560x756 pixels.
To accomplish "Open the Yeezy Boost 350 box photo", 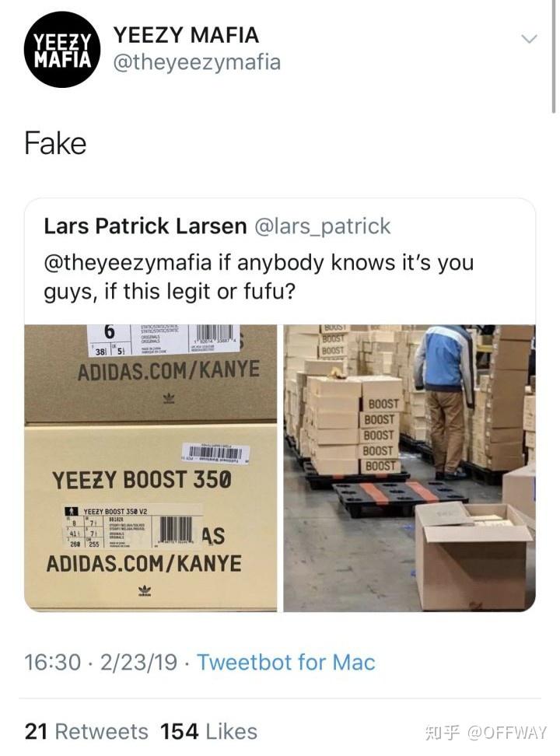I will [x=150, y=468].
